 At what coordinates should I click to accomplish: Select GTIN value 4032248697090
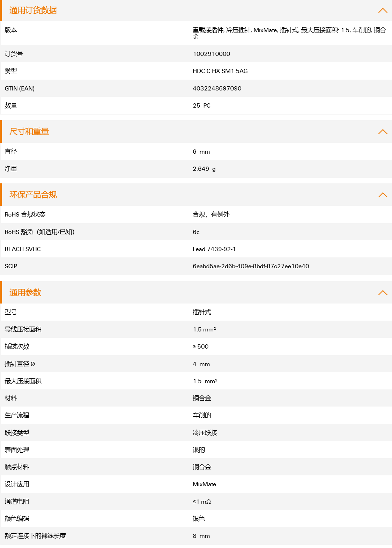pos(217,88)
